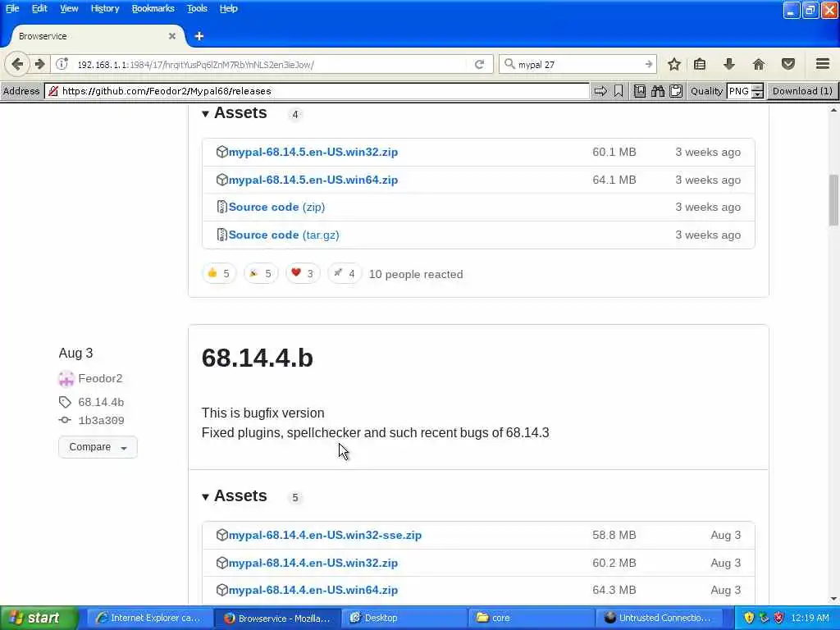Viewport: 840px width, 630px height.
Task: Open Feodor2 author profile link
Action: (100, 379)
